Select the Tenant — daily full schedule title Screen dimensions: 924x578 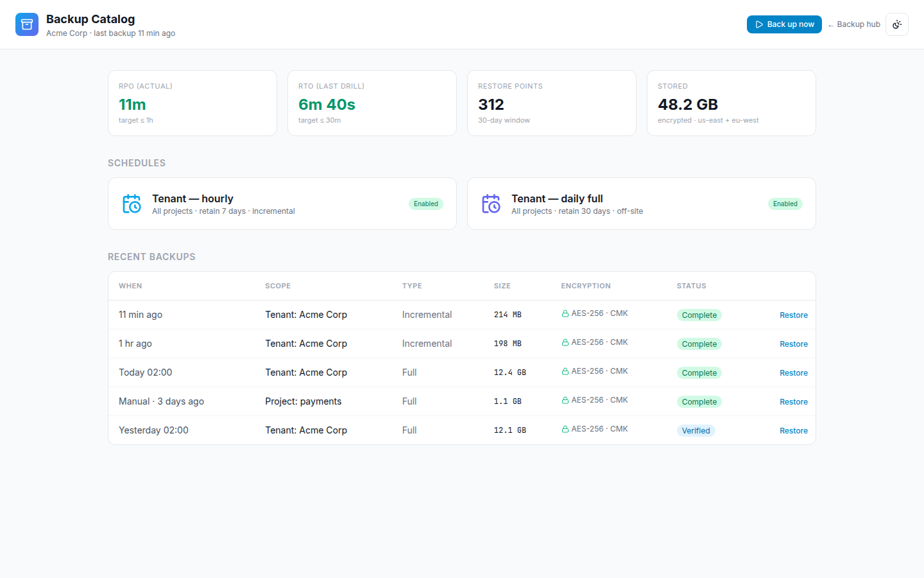tap(557, 198)
